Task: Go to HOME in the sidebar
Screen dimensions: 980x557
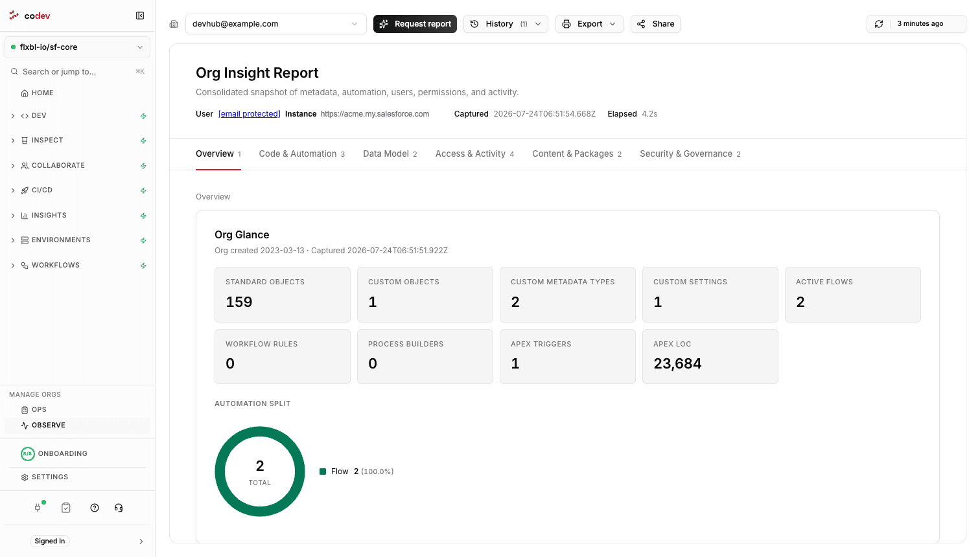Action: (43, 93)
